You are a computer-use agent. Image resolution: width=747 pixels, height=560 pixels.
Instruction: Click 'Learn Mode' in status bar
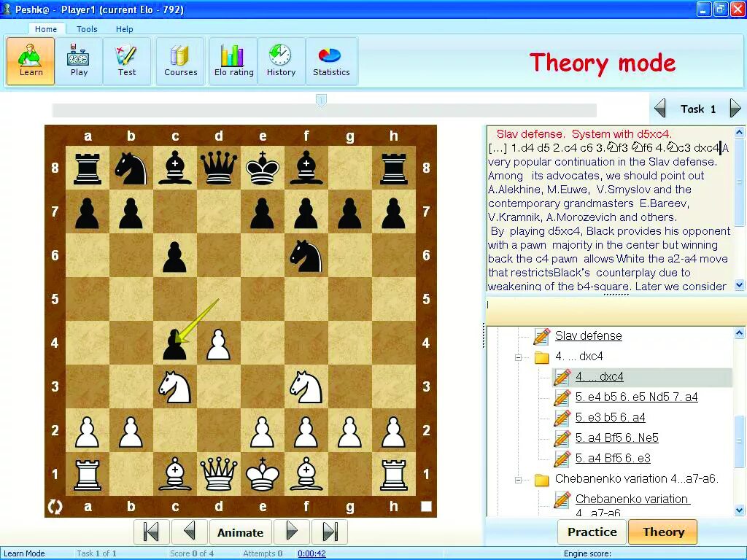(x=24, y=553)
